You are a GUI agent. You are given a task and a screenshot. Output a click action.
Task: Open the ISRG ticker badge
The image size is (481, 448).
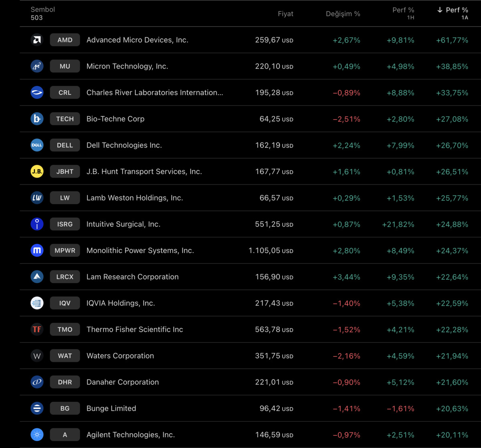point(65,224)
